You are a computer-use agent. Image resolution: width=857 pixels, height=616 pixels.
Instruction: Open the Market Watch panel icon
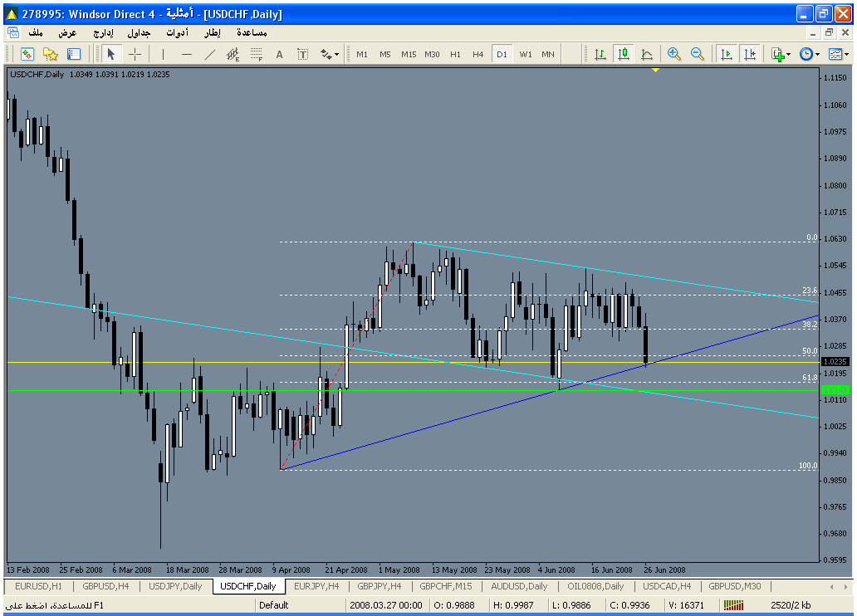27,54
